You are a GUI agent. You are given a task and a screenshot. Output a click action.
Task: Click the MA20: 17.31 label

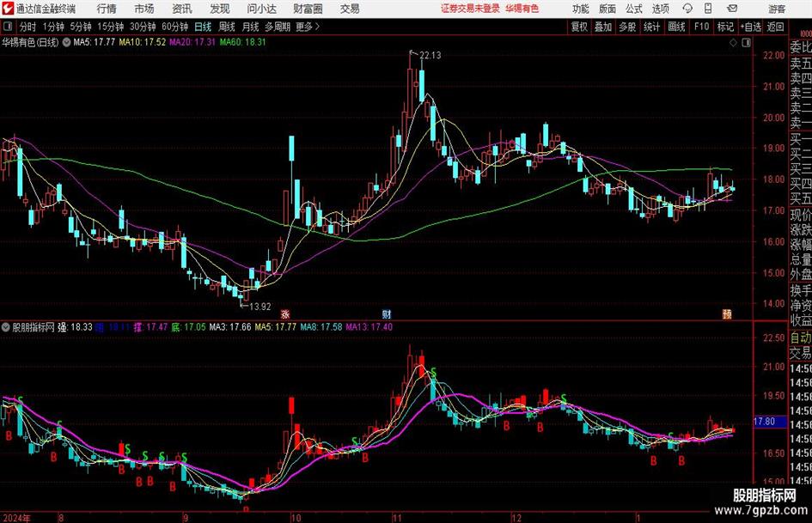point(192,42)
